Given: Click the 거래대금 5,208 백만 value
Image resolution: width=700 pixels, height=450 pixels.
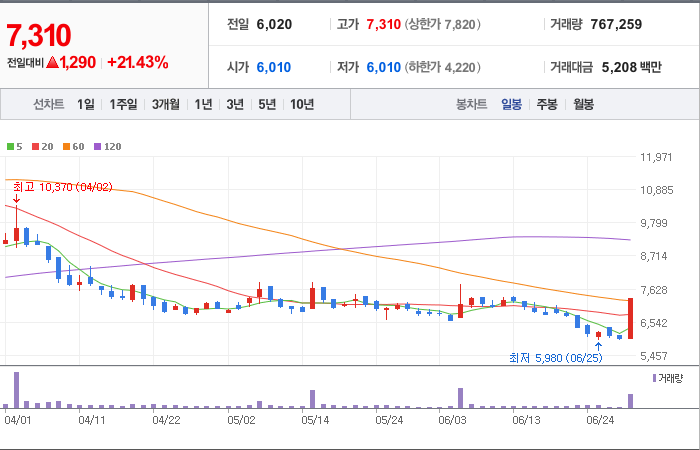Looking at the screenshot, I should 631,67.
